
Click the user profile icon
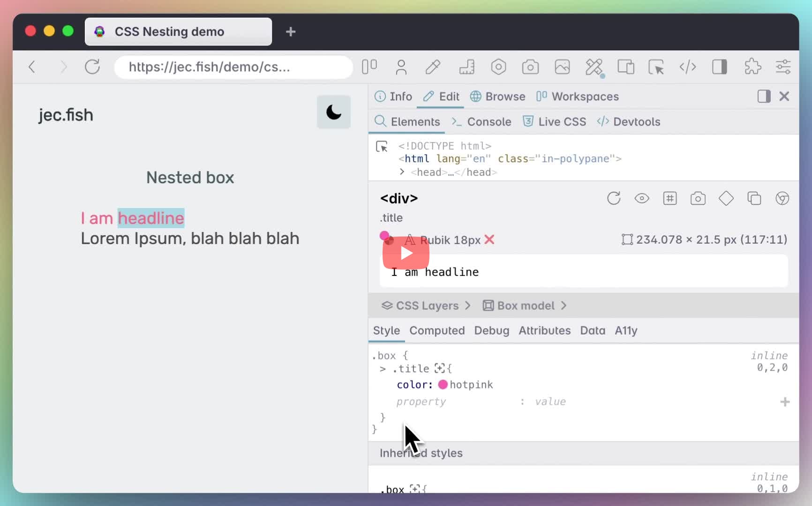[x=401, y=67]
